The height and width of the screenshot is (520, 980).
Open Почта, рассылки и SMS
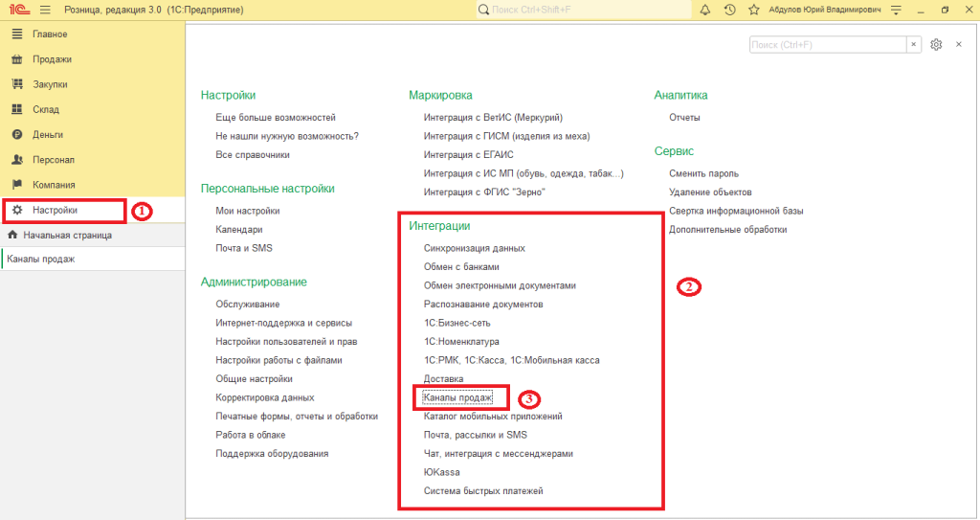pos(475,435)
